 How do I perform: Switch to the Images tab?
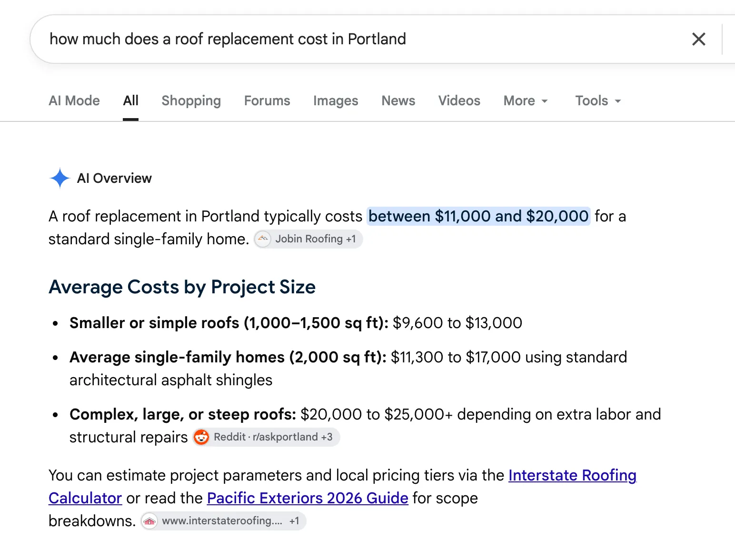(x=336, y=100)
